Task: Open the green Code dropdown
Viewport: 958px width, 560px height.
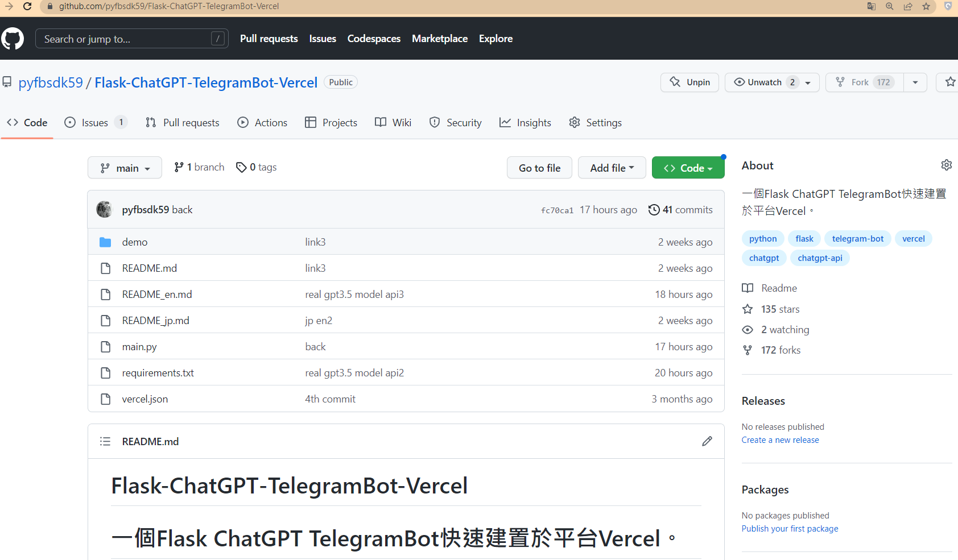Action: pos(688,168)
